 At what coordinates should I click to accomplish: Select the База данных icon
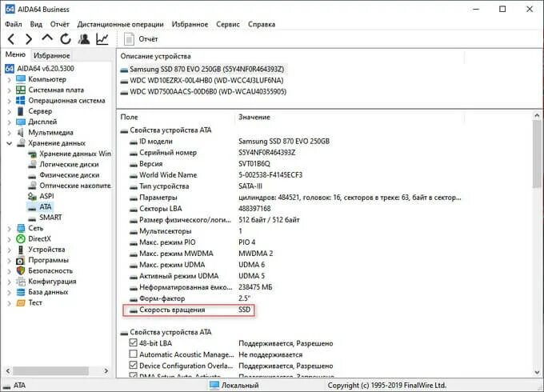(21, 292)
